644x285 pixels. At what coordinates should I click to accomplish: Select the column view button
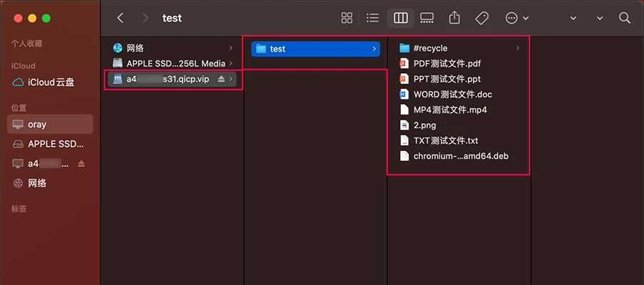point(401,18)
